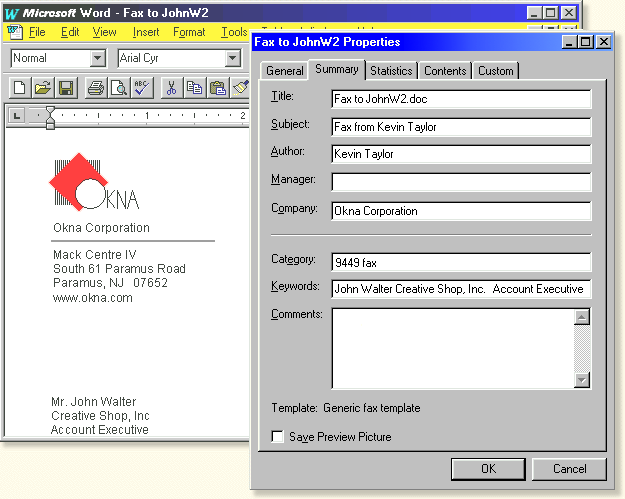Open the Format menu

pos(189,32)
